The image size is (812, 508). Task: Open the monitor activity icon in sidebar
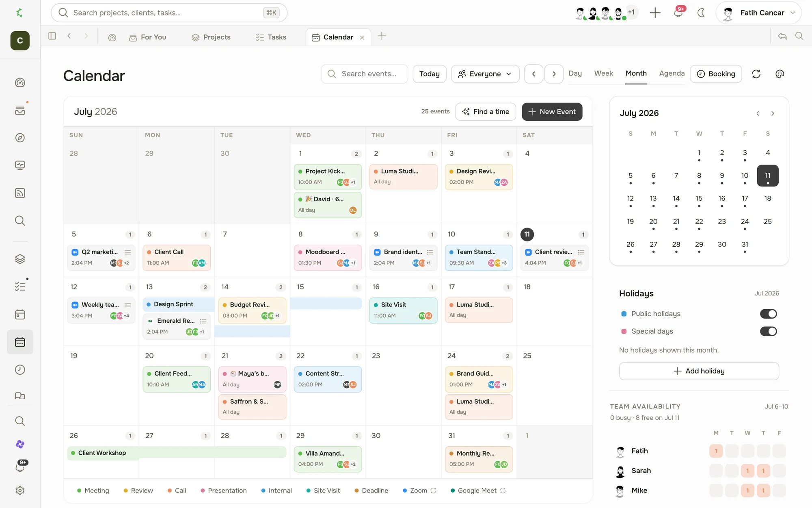20,165
